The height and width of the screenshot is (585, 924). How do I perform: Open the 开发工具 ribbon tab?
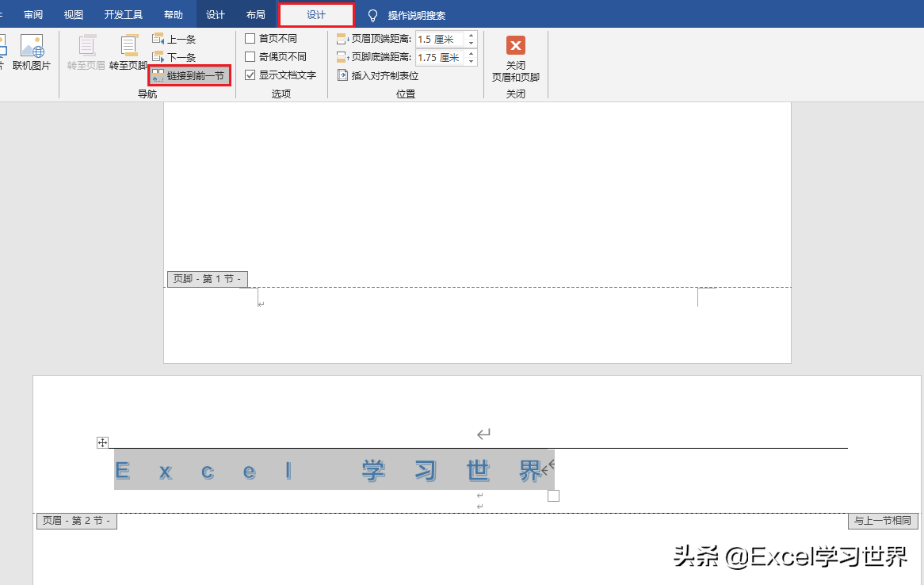tap(123, 15)
